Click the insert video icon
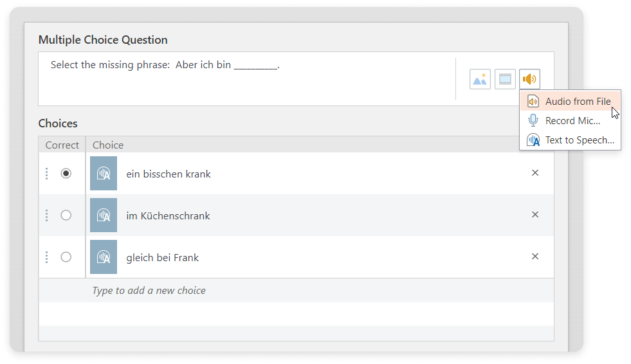This screenshot has width=631, height=364. click(x=505, y=79)
